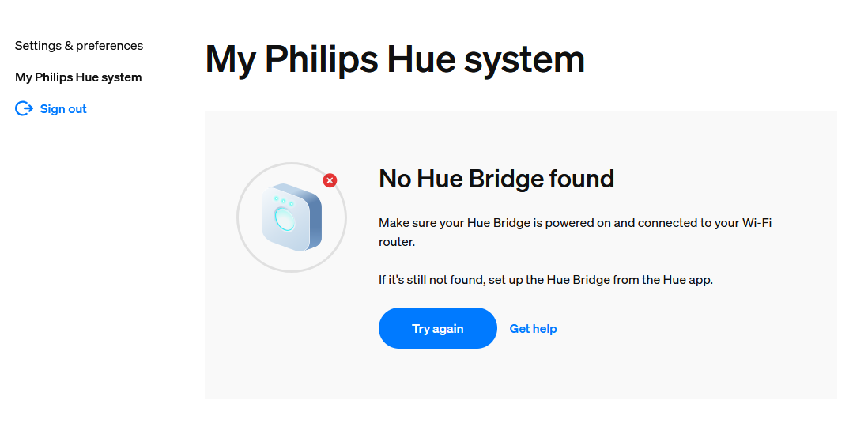This screenshot has height=423, width=868.
Task: Click the three LED dots on the Bridge
Action: click(283, 201)
